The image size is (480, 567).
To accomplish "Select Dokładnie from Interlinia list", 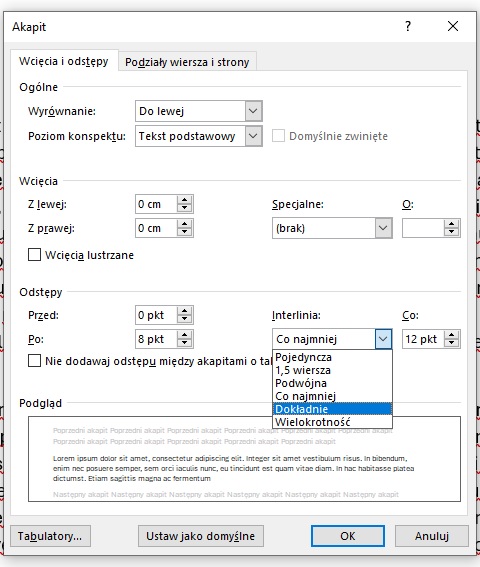I will [x=332, y=409].
